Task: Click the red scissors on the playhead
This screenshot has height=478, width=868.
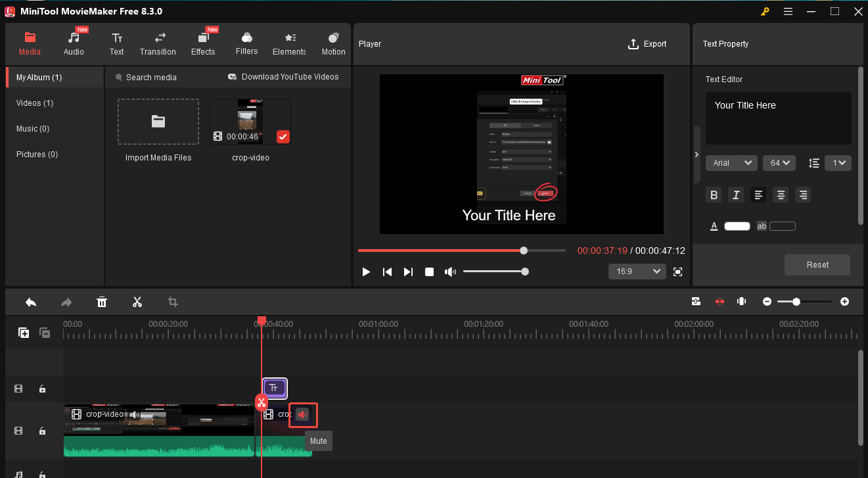Action: 262,402
